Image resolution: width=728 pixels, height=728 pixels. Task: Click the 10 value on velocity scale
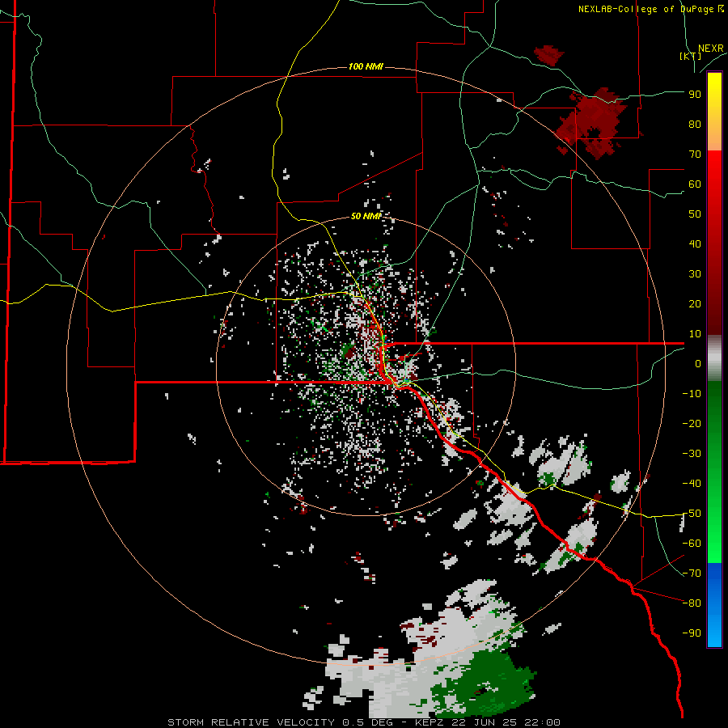[695, 334]
